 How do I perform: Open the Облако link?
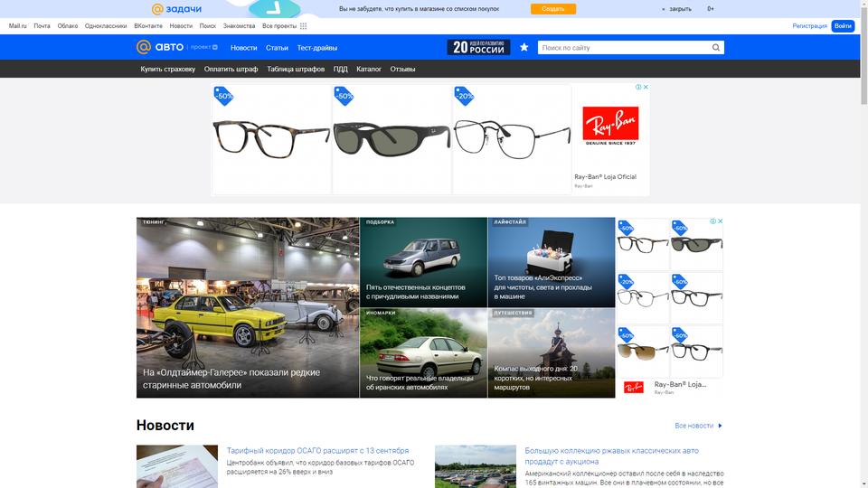click(68, 26)
